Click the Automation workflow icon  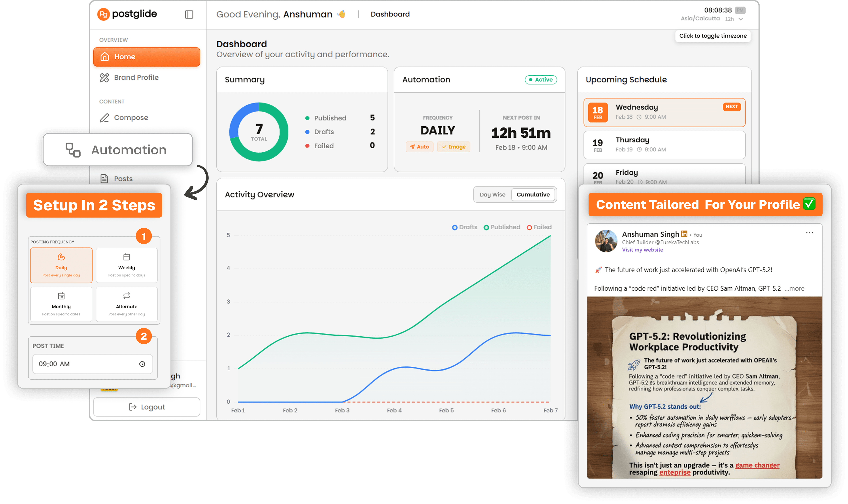73,150
